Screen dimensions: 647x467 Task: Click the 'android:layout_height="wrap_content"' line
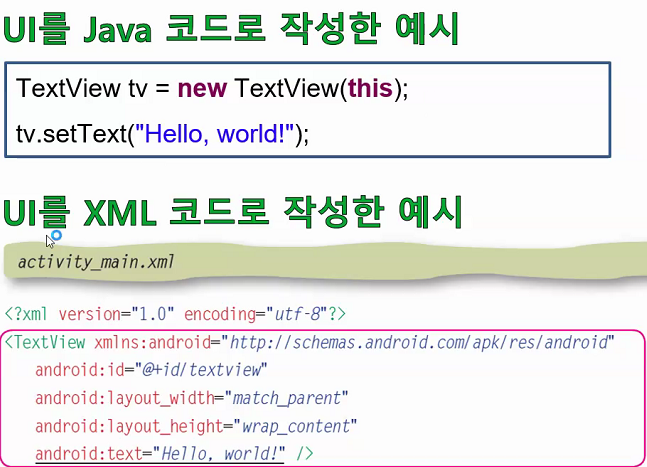click(x=196, y=426)
